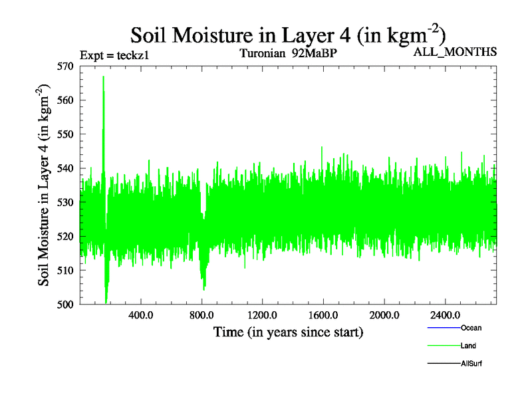Viewport: 532px width, 399px height.
Task: Click the ALL_MONTHS label
Action: tap(455, 53)
